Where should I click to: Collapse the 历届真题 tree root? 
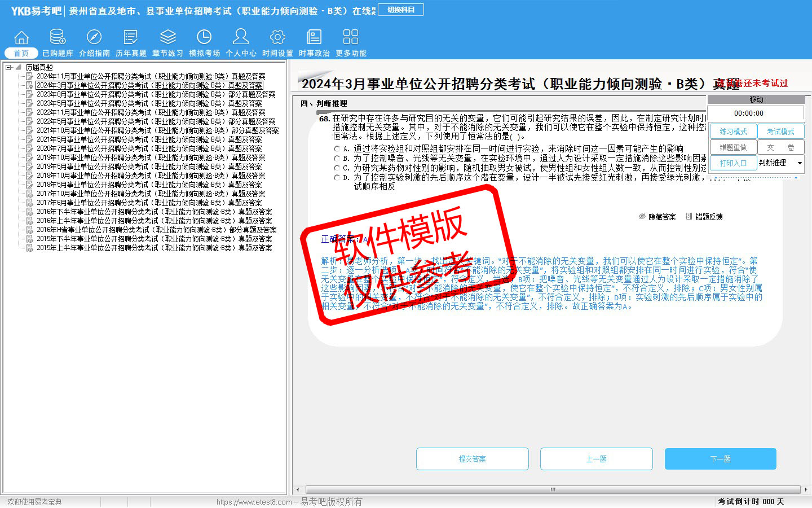coord(8,67)
